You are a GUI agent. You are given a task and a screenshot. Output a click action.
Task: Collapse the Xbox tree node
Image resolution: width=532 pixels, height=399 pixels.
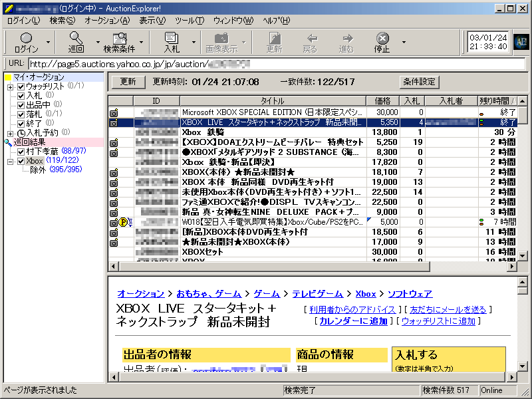(x=10, y=162)
